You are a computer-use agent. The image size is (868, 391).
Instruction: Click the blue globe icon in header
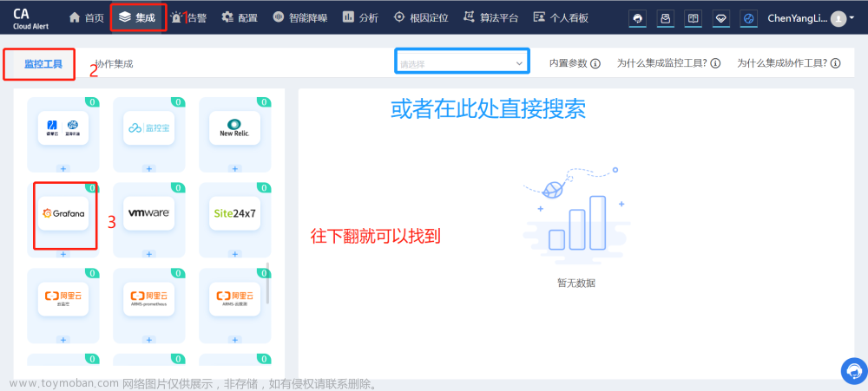tap(748, 19)
